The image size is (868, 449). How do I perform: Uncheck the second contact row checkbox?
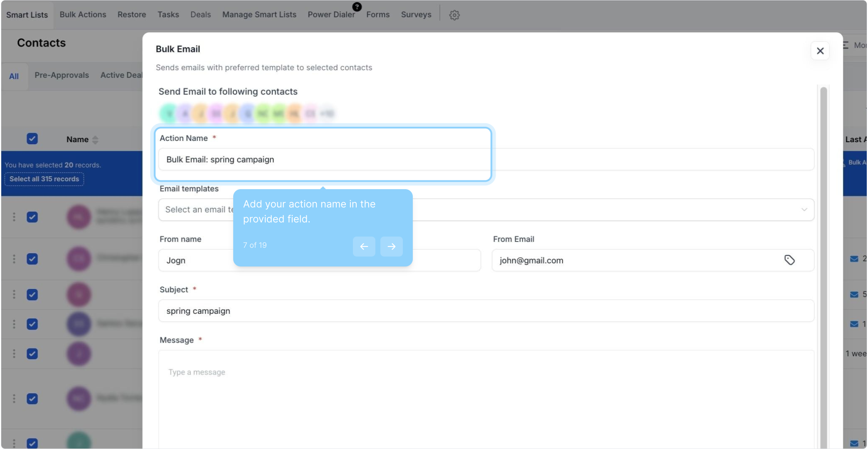(x=32, y=259)
